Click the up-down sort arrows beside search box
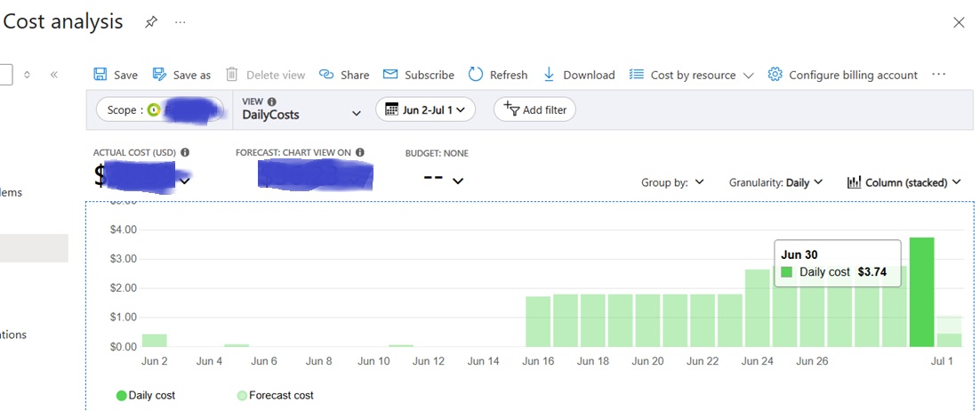 click(27, 75)
